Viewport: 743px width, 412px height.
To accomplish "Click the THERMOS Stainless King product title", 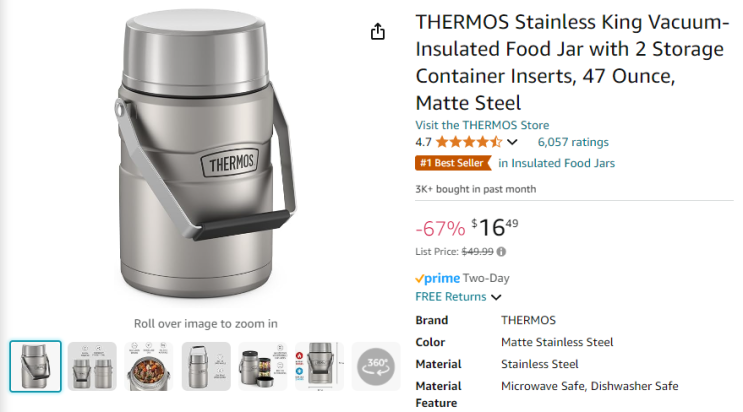I will (x=572, y=62).
